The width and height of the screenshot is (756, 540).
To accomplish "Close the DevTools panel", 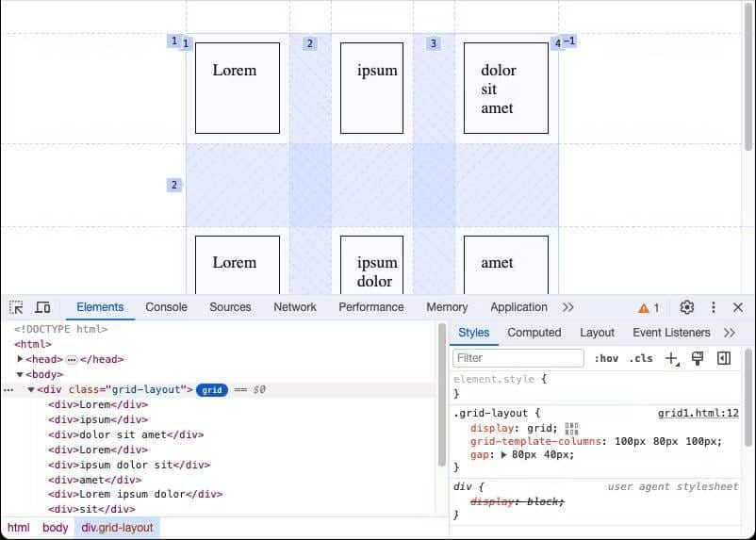I will click(x=738, y=307).
